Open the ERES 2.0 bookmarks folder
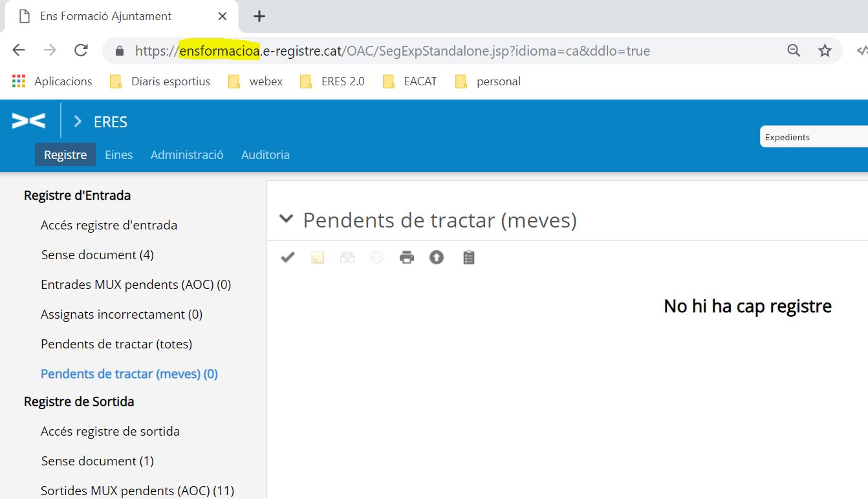The image size is (868, 499). [332, 81]
